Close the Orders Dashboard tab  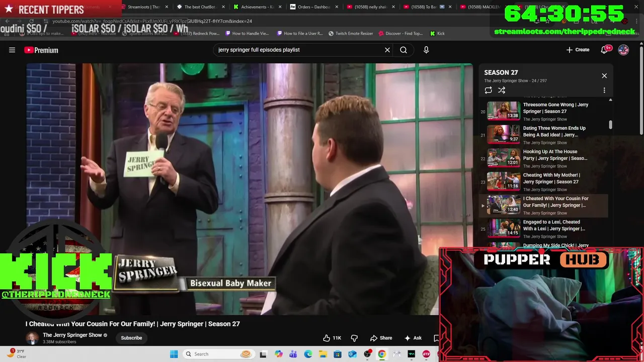337,7
